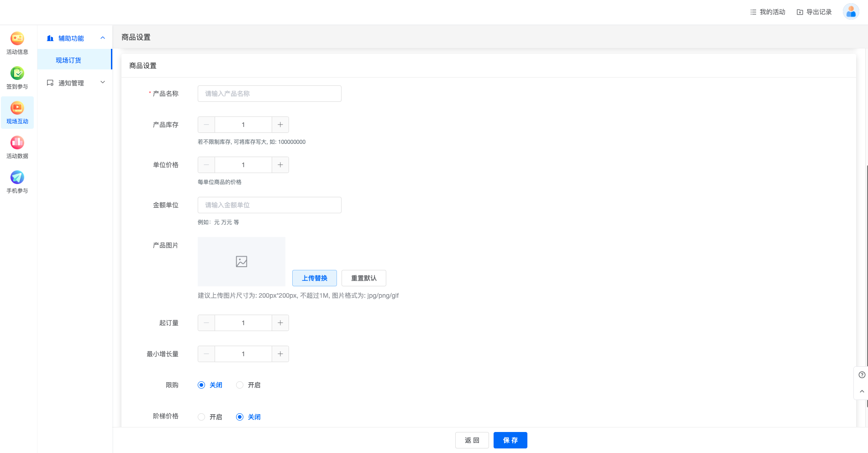This screenshot has width=868, height=453.
Task: Select the 现场互动 sidebar icon
Action: [x=17, y=108]
